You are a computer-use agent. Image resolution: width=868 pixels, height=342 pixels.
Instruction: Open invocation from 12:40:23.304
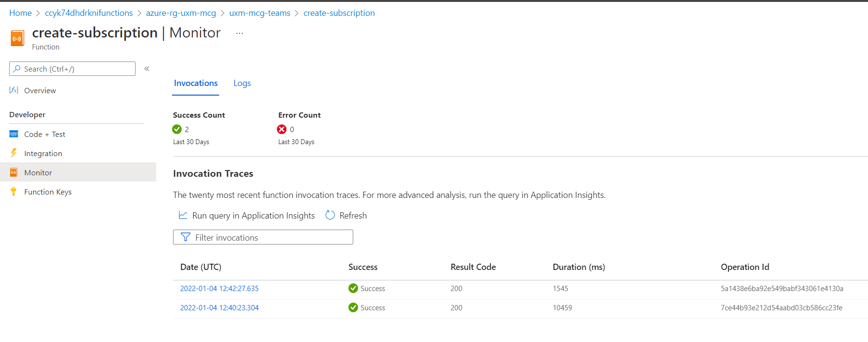[x=219, y=308]
